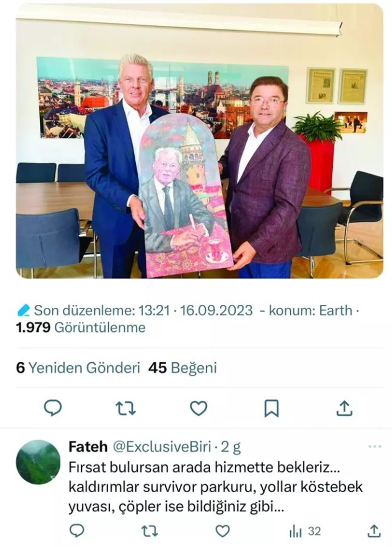
Task: Open the 1.979 Görüntülenme view count
Action: point(80,327)
